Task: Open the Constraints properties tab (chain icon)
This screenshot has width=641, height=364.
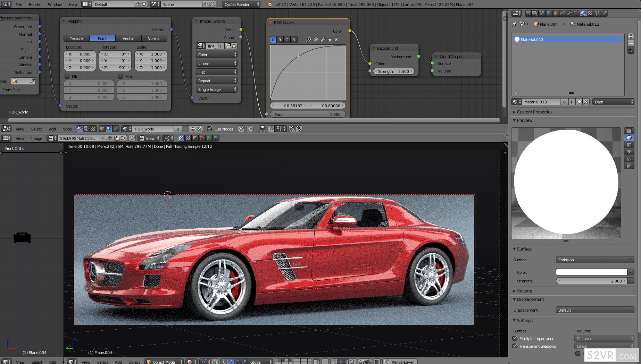Action: point(563,13)
